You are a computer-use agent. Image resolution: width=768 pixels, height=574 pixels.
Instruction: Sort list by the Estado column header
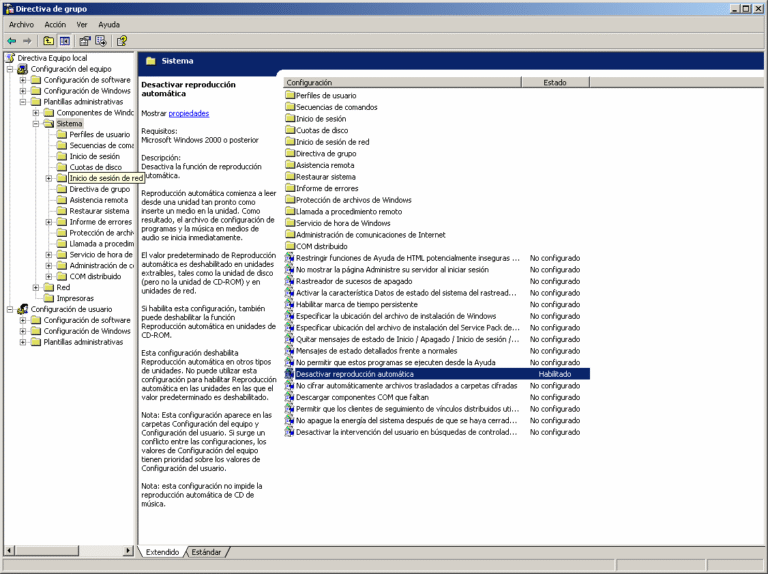point(555,82)
